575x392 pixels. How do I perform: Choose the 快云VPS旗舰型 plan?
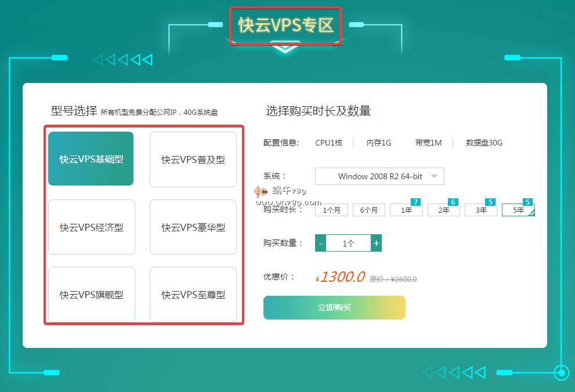click(91, 294)
